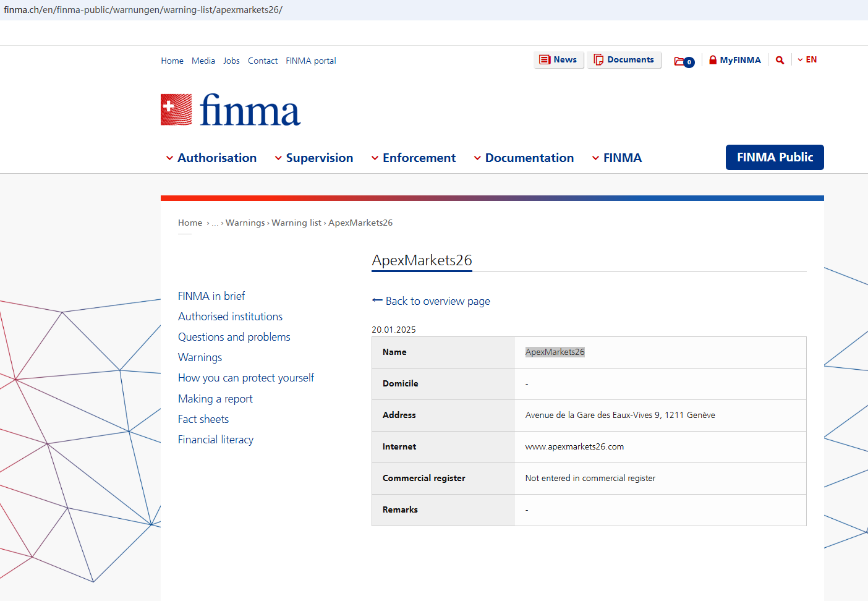Open FINMA in brief sidebar item
Viewport: 868px width, 601px height.
click(211, 296)
